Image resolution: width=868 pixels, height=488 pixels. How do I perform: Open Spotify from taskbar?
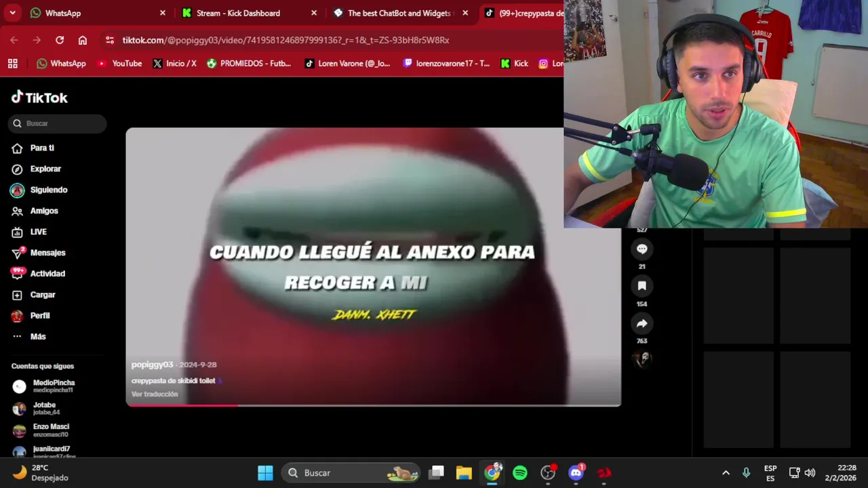[x=520, y=473]
